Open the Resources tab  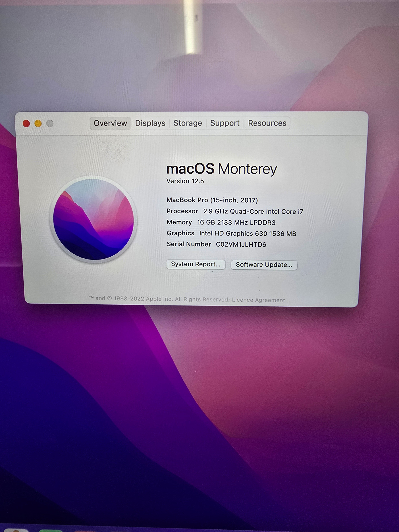point(267,123)
